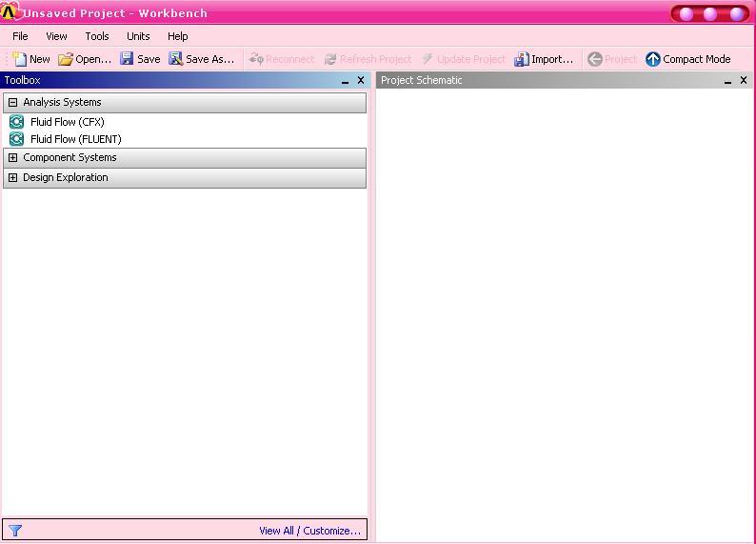Select the Fluid Flow (FLUENT) system icon

[16, 139]
